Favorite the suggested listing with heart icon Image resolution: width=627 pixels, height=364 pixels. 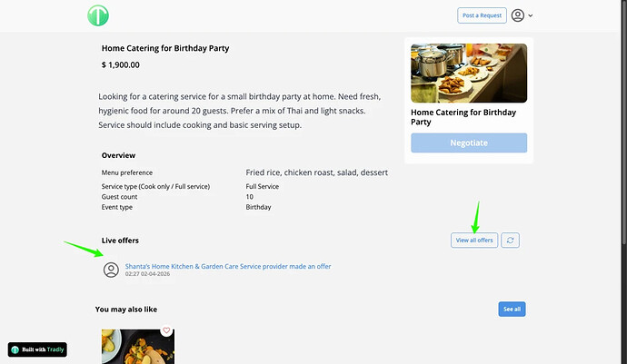pos(166,331)
